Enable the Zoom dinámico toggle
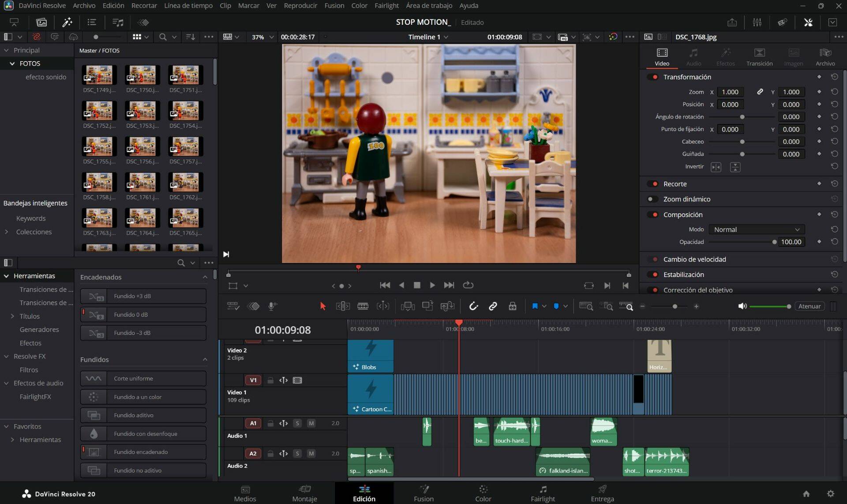 point(652,199)
